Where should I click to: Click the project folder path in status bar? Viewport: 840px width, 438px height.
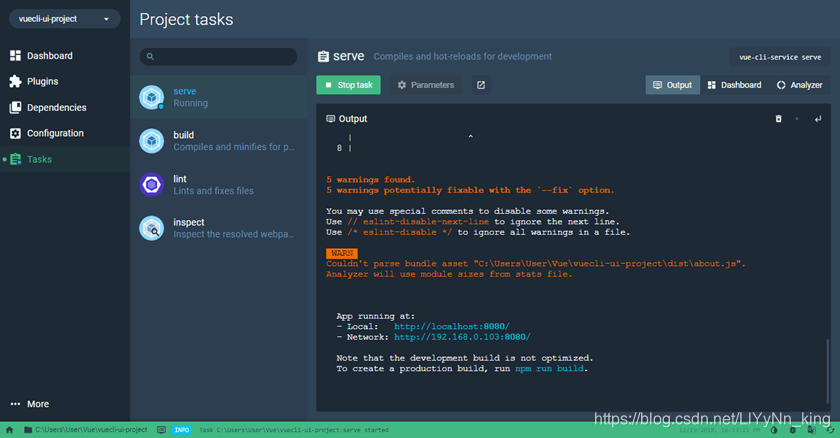[86, 429]
